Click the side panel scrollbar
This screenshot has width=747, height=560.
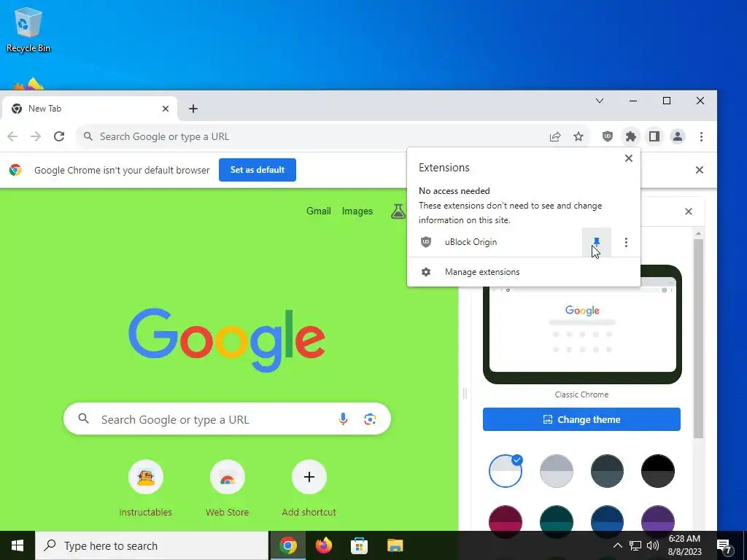click(698, 338)
